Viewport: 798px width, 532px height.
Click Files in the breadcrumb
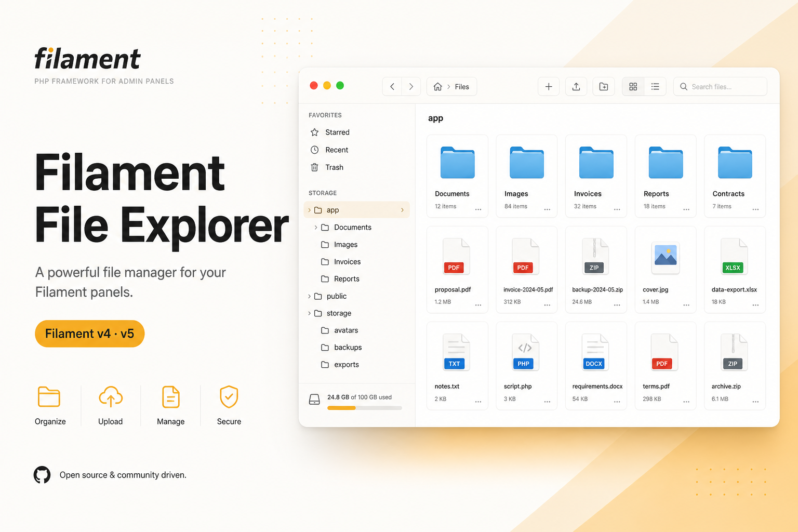[462, 87]
